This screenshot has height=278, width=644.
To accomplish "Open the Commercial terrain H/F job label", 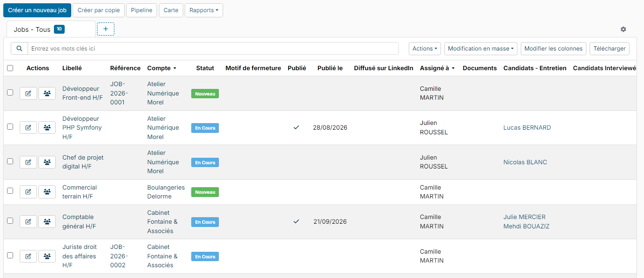I will [x=80, y=192].
